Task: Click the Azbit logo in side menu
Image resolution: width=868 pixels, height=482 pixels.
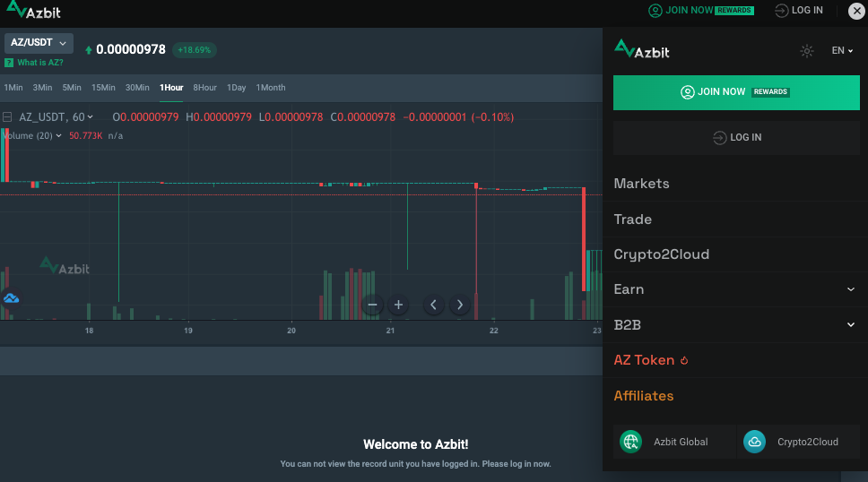Action: coord(642,49)
